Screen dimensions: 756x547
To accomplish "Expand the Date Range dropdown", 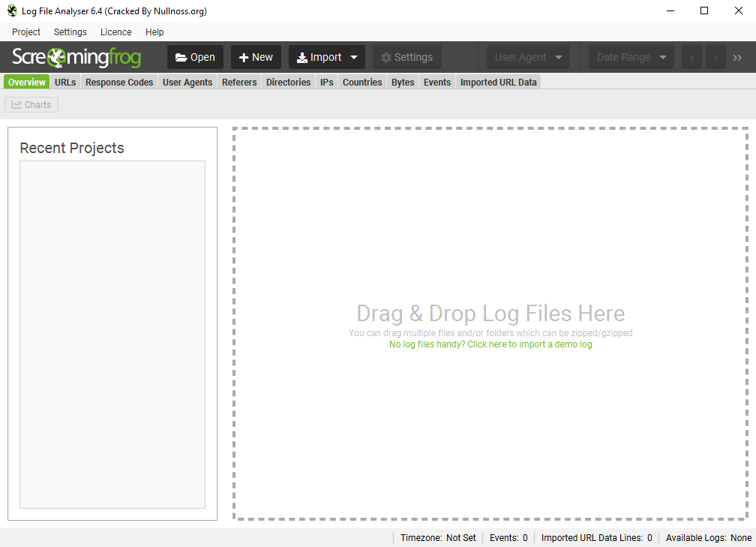I will [x=631, y=57].
